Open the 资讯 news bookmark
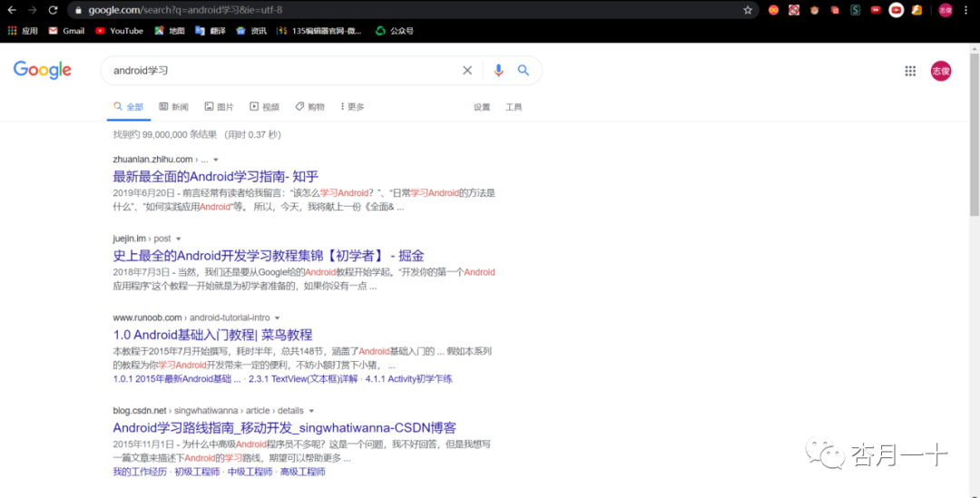The width and height of the screenshot is (980, 498). point(251,31)
